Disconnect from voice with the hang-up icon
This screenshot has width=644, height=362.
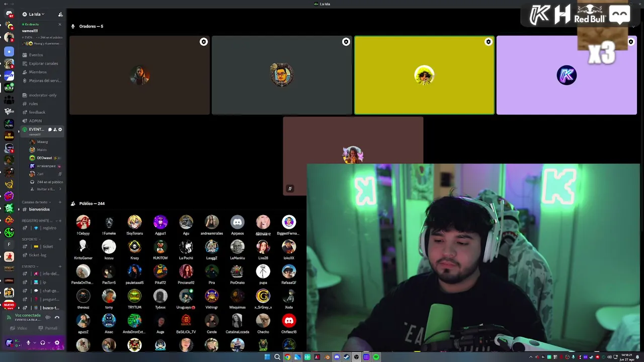57,317
